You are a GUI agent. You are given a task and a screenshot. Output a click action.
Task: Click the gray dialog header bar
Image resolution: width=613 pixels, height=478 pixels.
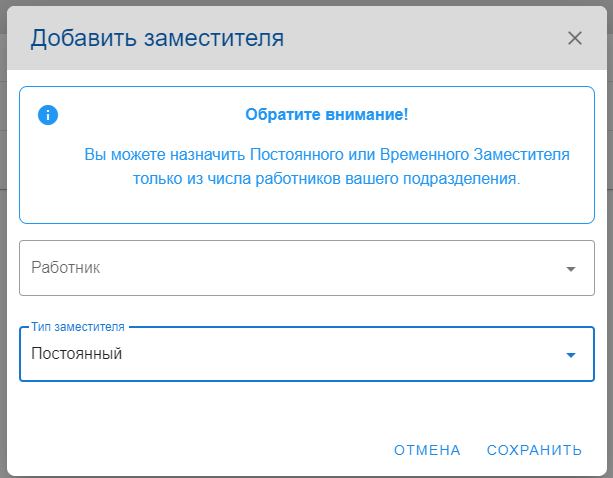tap(420, 38)
